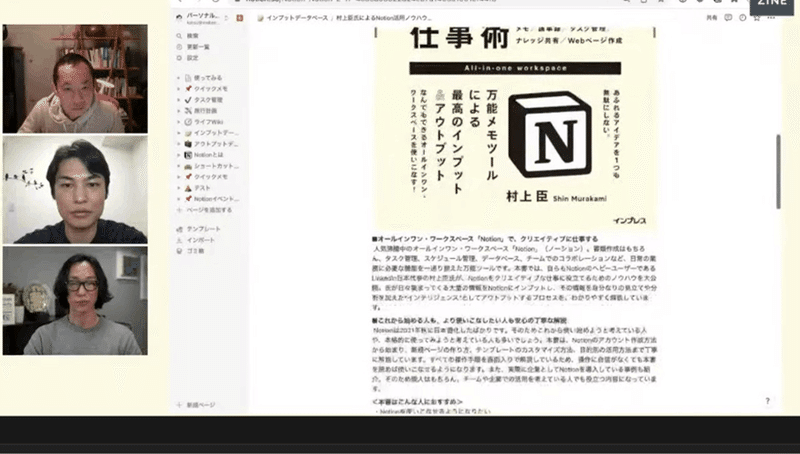This screenshot has width=800, height=454.
Task: Click the Notion book cover image
Action: 515,128
